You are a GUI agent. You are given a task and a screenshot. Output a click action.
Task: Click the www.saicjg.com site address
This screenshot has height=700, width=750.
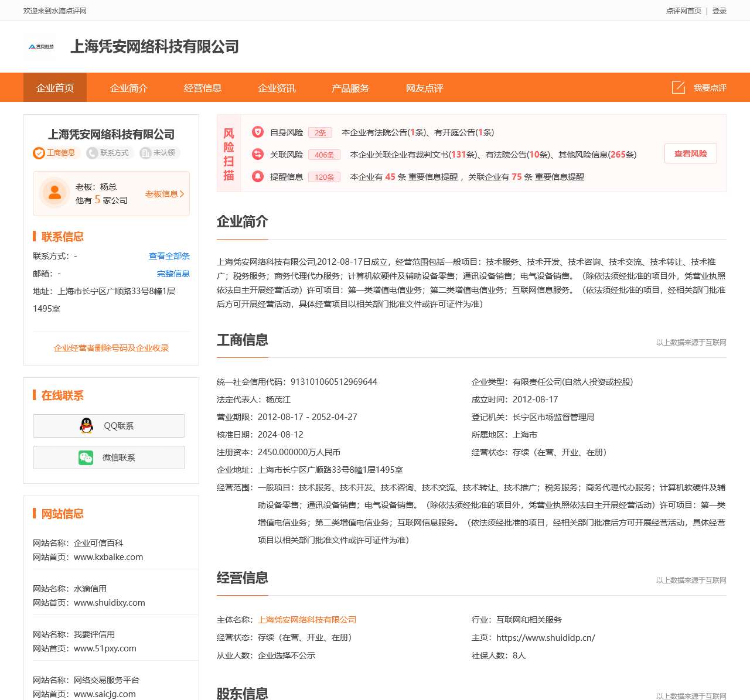[105, 694]
